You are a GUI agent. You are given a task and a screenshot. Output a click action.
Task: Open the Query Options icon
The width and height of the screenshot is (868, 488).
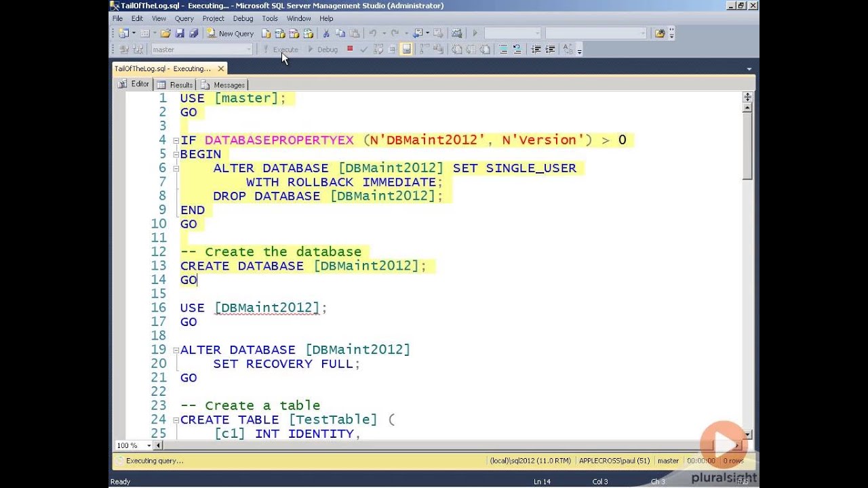[392, 49]
